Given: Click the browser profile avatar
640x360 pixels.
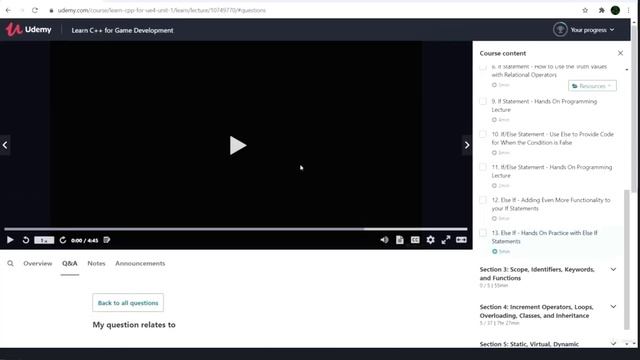Looking at the screenshot, I should click(x=615, y=10).
